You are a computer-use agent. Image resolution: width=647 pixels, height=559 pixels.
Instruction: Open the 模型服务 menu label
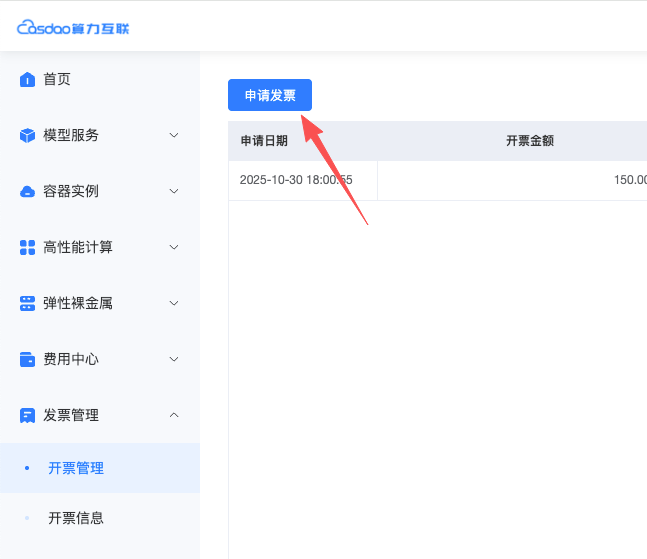(71, 135)
